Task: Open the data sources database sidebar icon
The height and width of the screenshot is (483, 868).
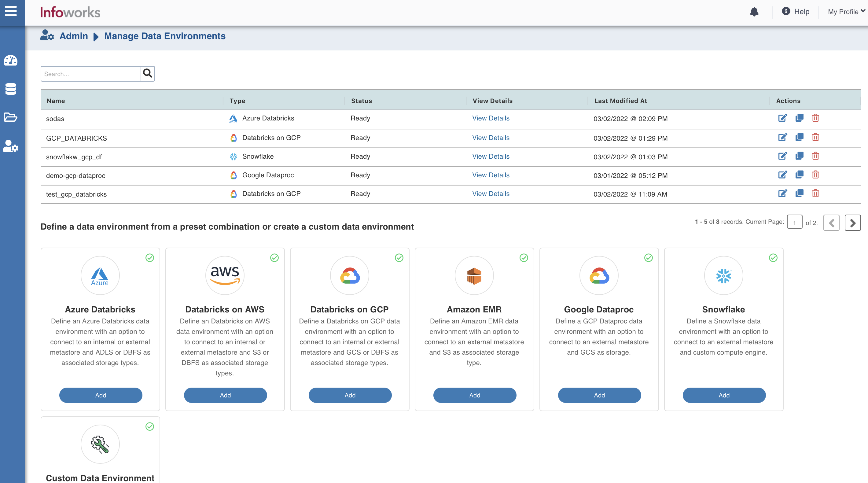Action: [11, 89]
